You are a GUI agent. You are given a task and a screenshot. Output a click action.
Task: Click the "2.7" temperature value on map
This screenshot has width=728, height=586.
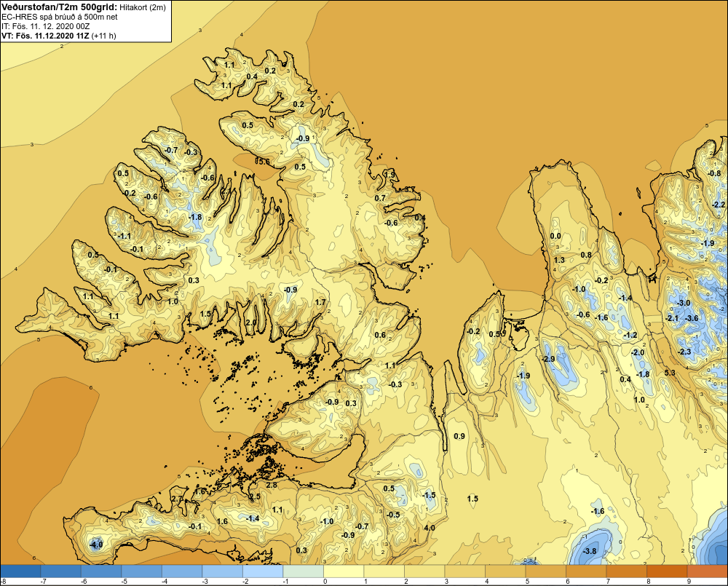tap(177, 499)
